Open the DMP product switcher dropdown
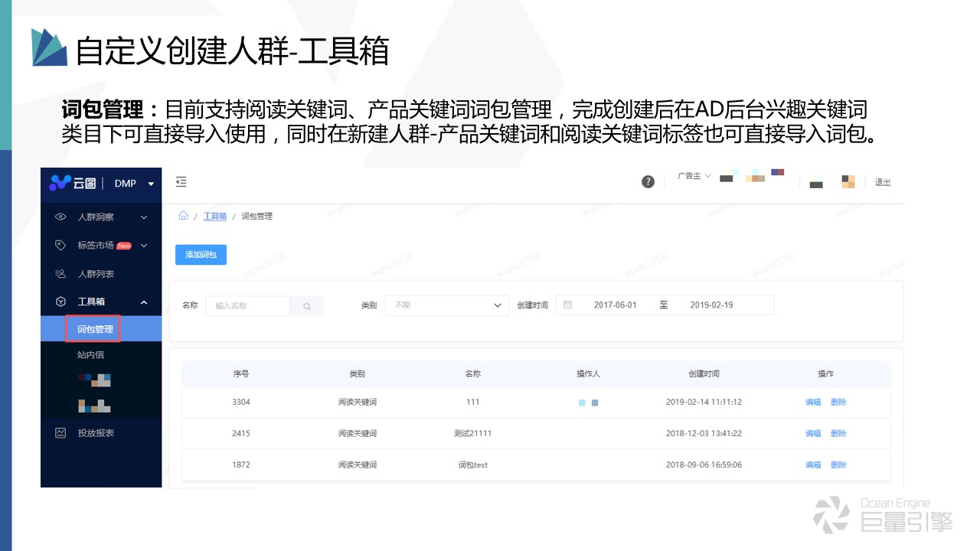This screenshot has width=980, height=551. pos(138,183)
